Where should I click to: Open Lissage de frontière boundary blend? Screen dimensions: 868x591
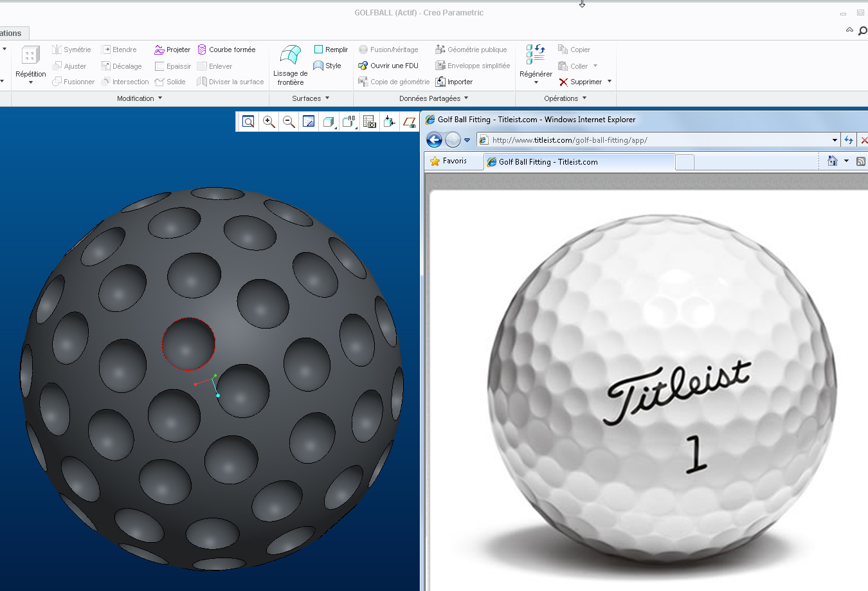(291, 65)
